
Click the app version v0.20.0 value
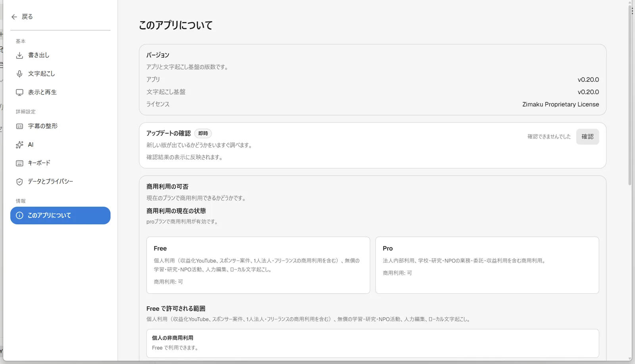coord(588,80)
